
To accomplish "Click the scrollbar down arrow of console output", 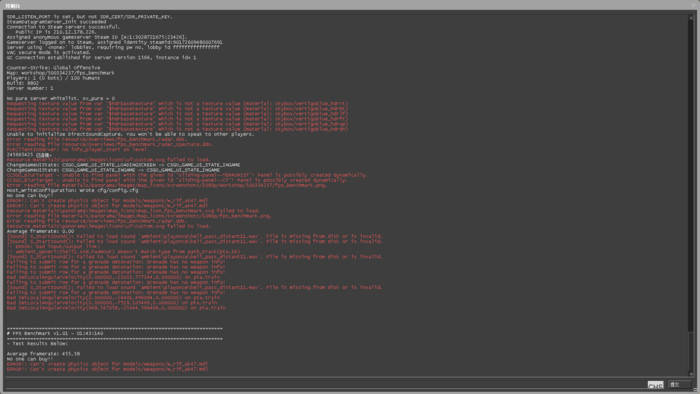I will (692, 373).
